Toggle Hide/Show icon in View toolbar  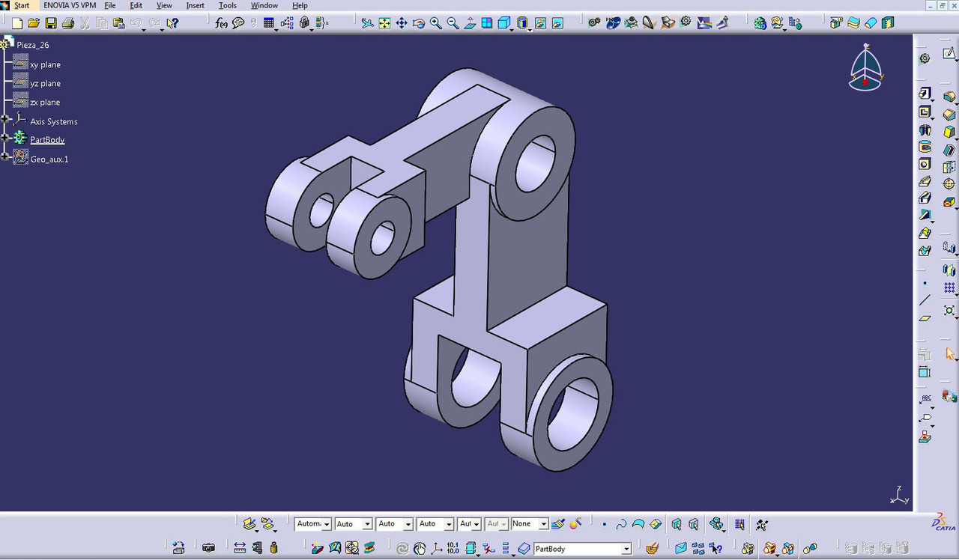[540, 23]
